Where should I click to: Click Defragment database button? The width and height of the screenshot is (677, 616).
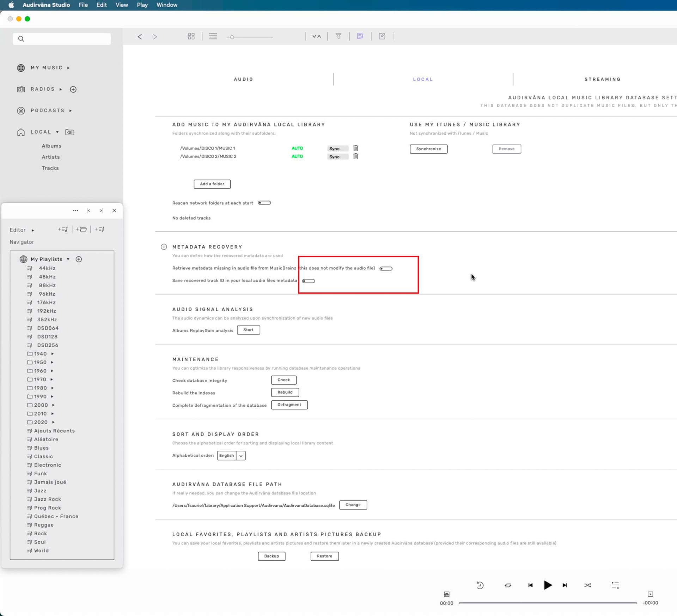point(289,405)
